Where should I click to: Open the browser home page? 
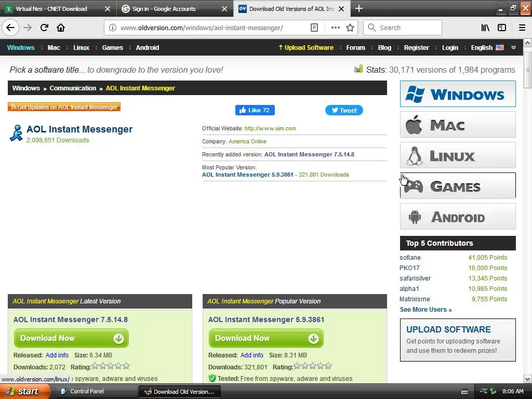click(x=61, y=28)
